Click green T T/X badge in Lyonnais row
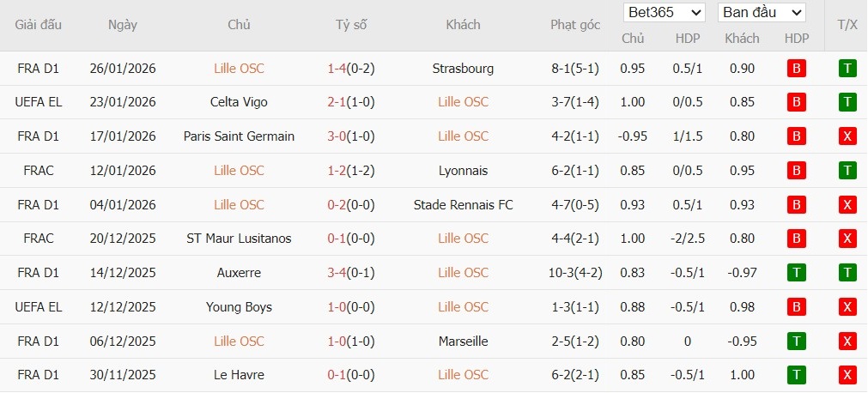Screen dimensions: 868x393 (847, 171)
